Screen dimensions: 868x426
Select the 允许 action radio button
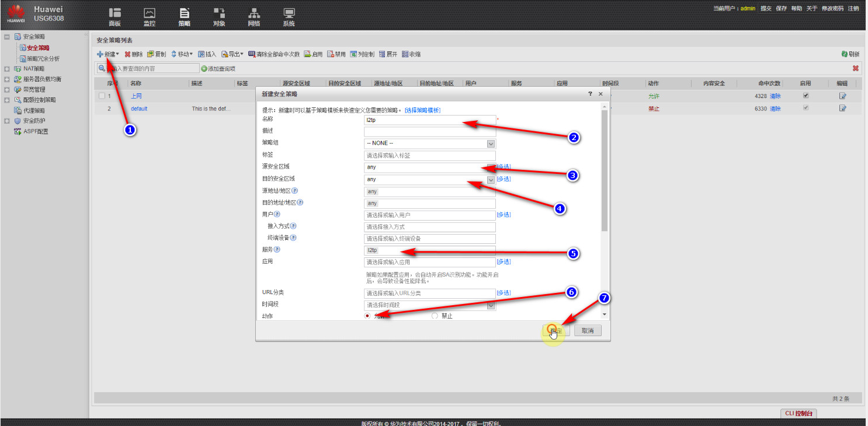pyautogui.click(x=367, y=316)
